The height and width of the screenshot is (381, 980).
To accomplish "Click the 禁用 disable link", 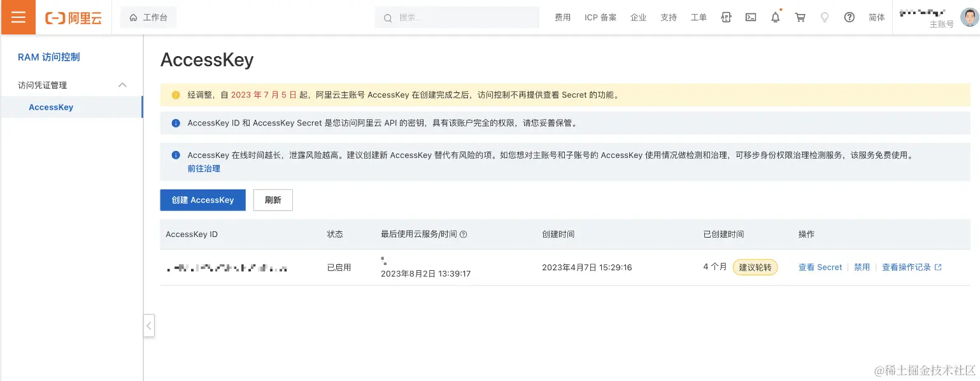I will pos(862,268).
